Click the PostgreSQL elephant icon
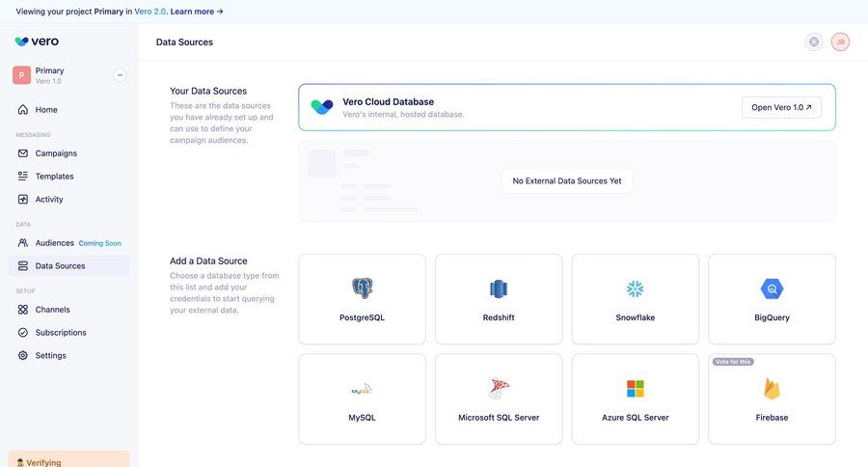Screen dimensions: 868x467 (362, 288)
